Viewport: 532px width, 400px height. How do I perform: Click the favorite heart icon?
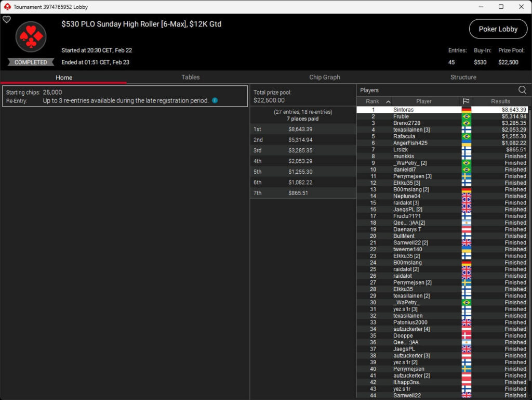point(7,20)
